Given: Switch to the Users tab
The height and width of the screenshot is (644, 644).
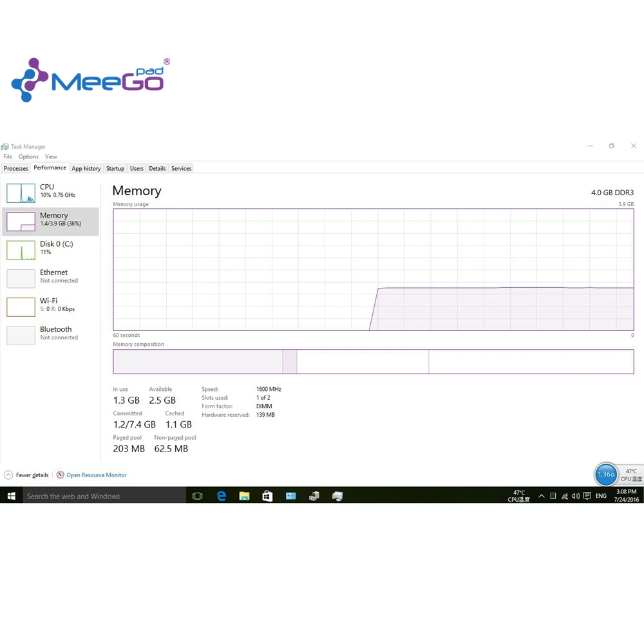Looking at the screenshot, I should (137, 168).
